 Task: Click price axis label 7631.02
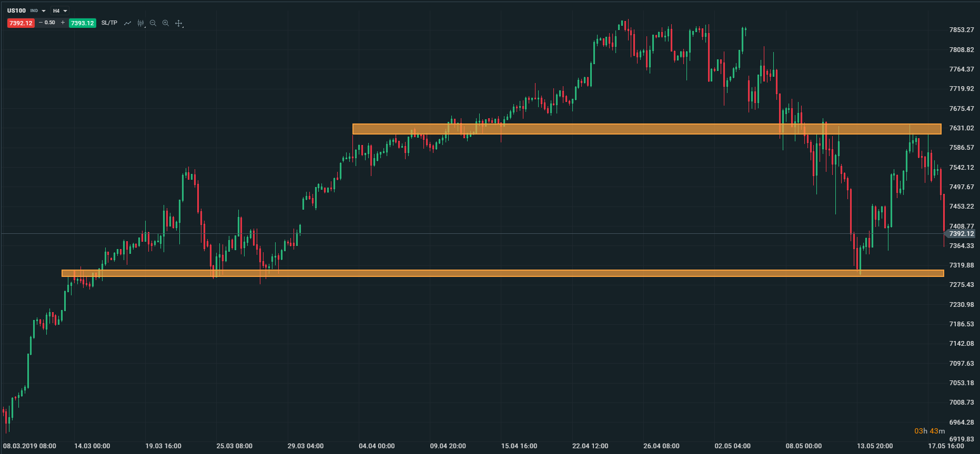pos(961,128)
